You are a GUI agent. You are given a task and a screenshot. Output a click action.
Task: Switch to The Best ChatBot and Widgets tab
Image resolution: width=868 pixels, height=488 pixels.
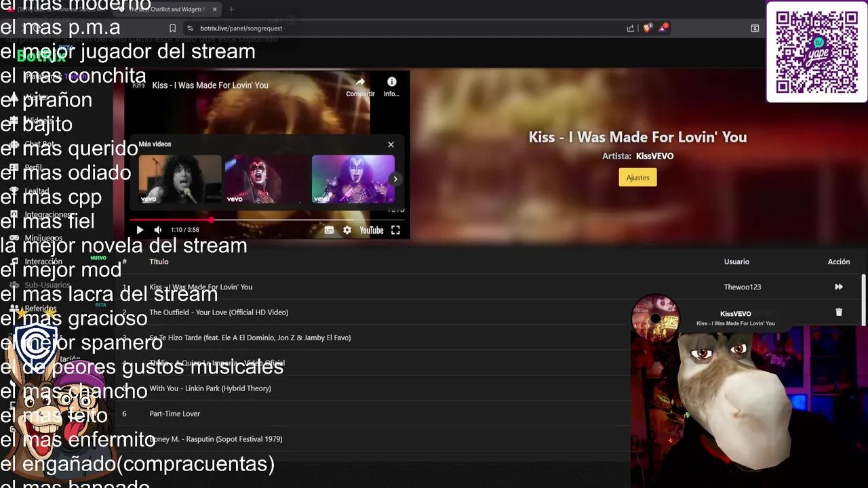point(168,9)
